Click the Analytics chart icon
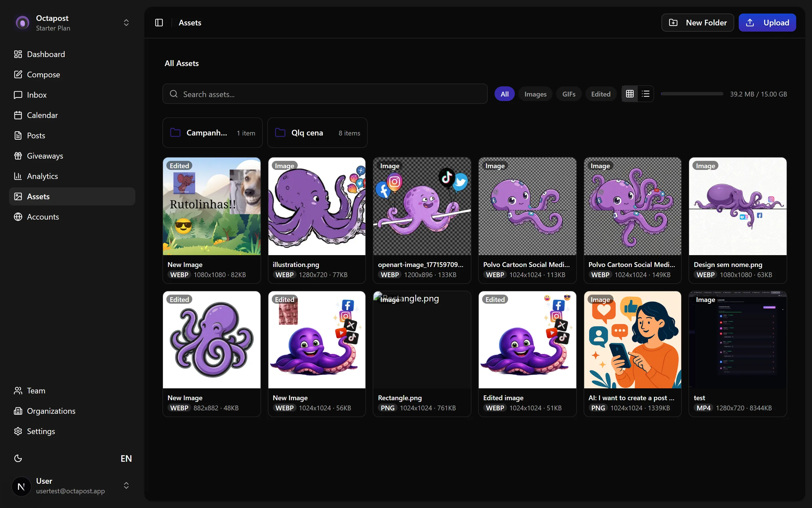 18,176
